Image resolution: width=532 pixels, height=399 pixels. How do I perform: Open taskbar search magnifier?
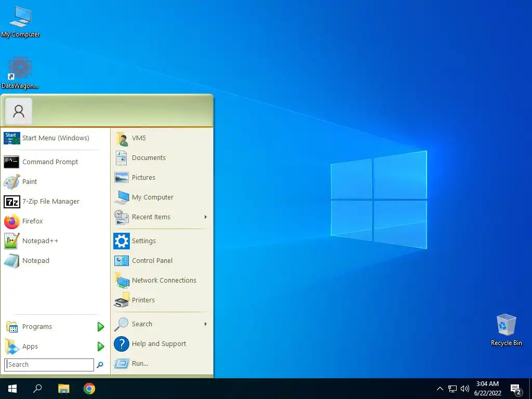pos(37,389)
